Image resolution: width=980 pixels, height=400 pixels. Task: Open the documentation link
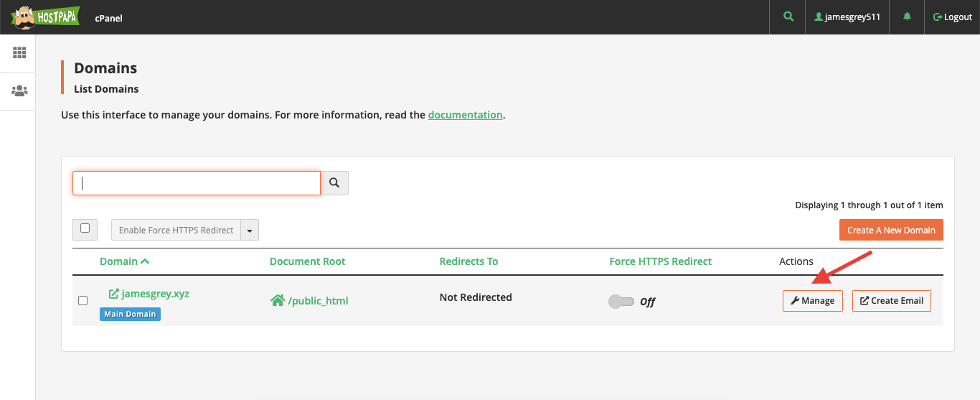(465, 115)
